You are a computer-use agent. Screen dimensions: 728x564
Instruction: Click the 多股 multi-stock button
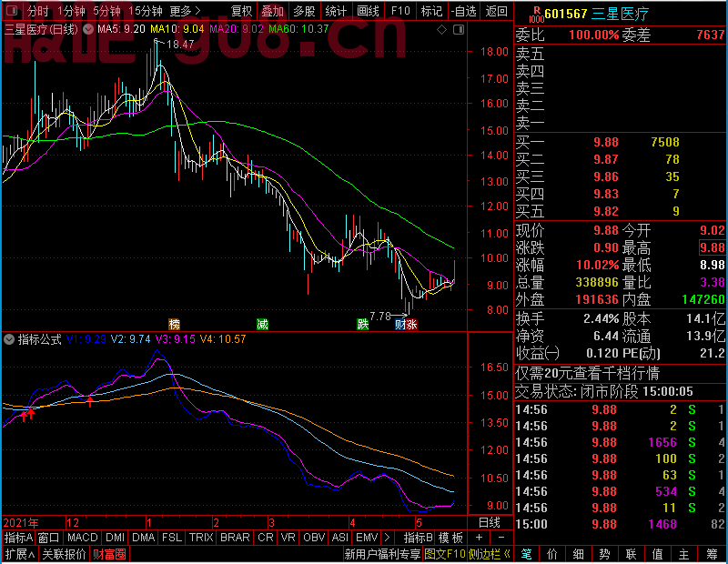point(305,11)
